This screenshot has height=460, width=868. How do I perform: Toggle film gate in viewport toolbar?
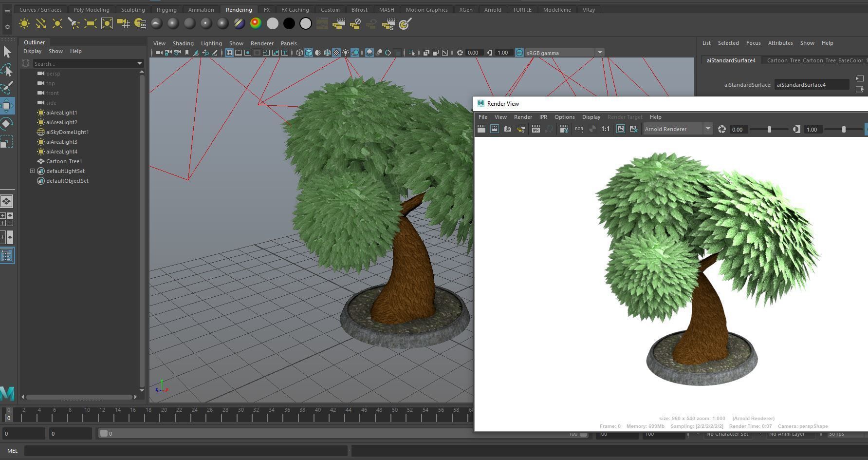(239, 53)
